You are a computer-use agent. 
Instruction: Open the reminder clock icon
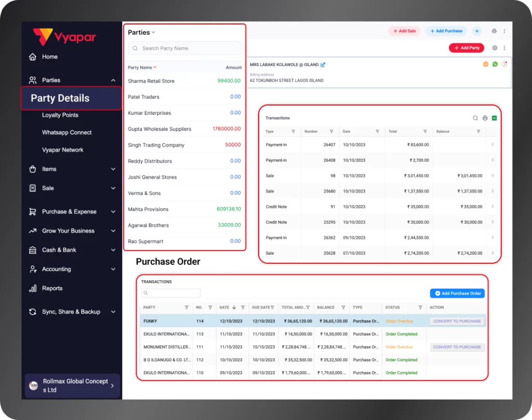point(504,64)
